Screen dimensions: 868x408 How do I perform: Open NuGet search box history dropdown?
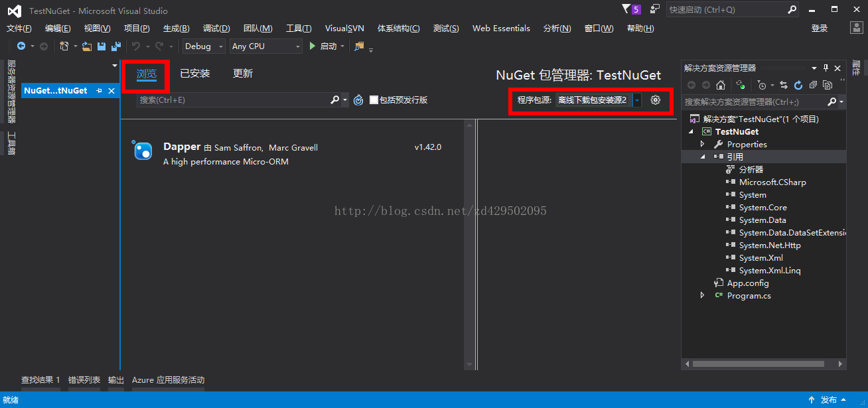(x=345, y=100)
